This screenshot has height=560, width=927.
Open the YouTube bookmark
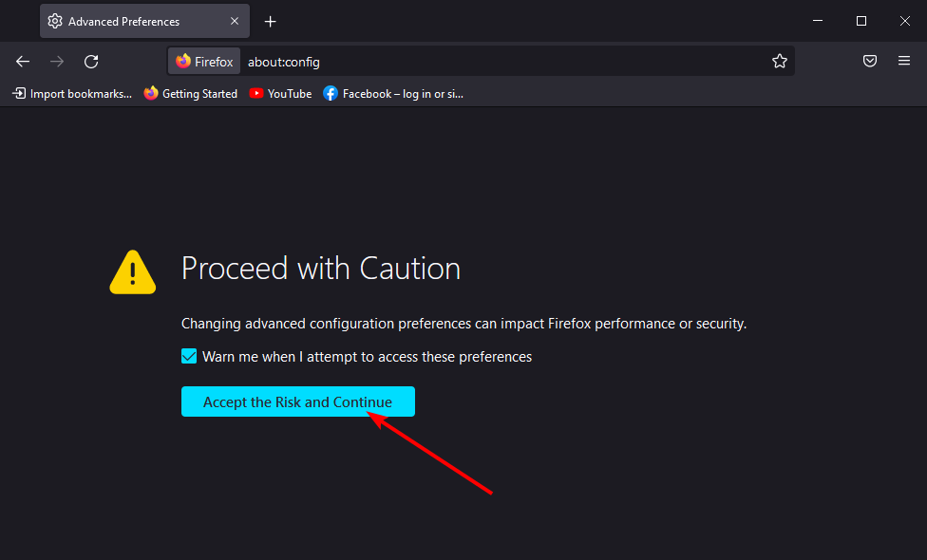pos(280,94)
